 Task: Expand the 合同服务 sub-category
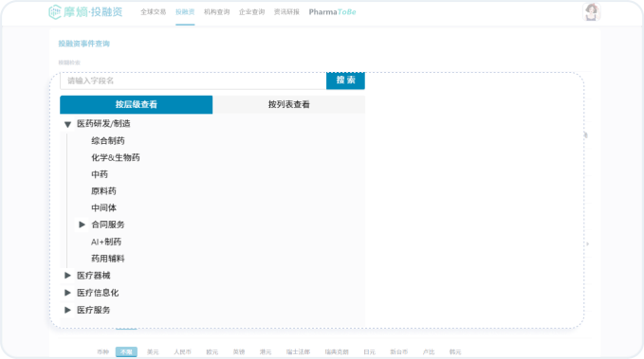[x=82, y=224]
